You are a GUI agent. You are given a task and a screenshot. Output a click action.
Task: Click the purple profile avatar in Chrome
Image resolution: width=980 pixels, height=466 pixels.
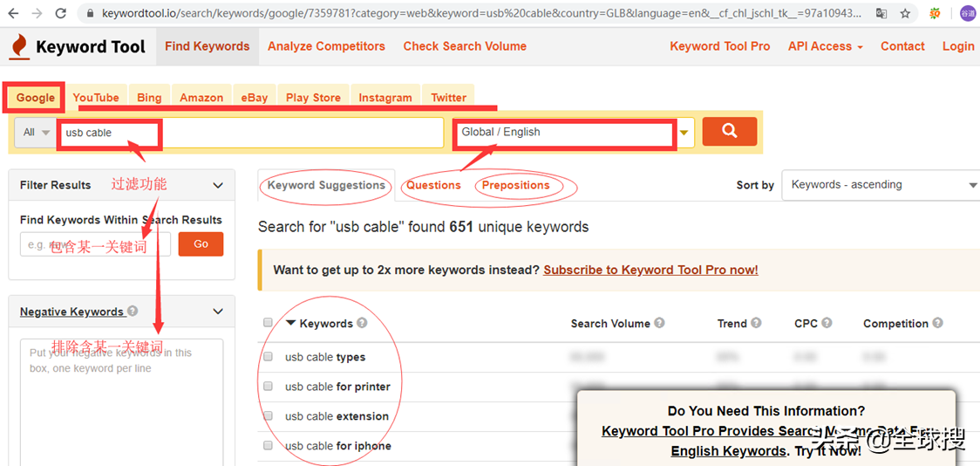[966, 12]
